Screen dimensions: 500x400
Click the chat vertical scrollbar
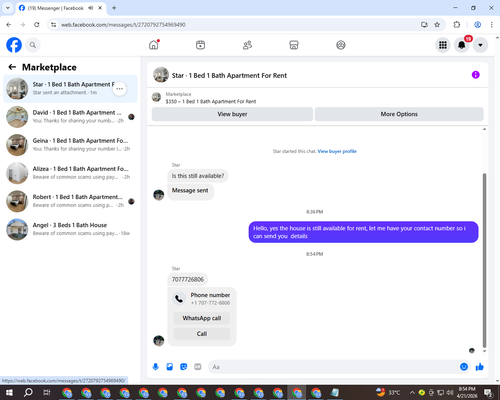484,260
